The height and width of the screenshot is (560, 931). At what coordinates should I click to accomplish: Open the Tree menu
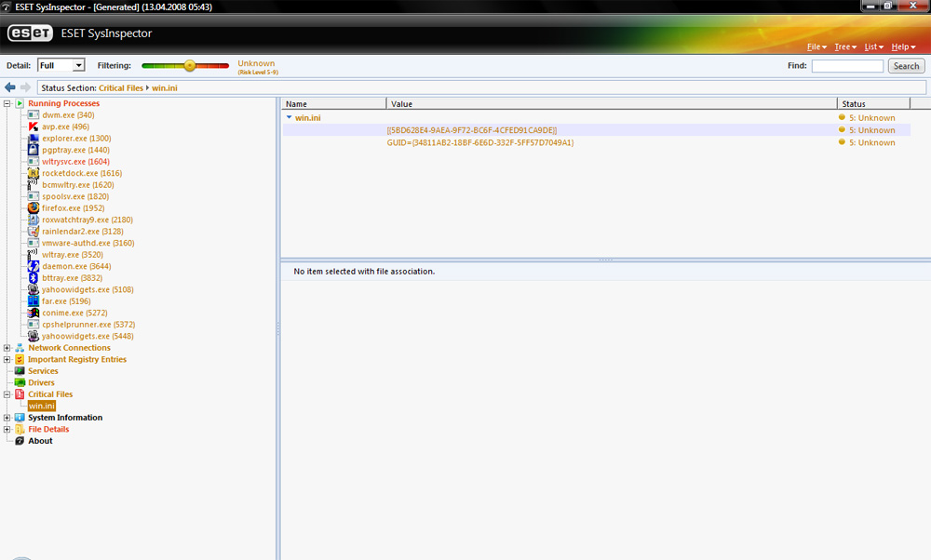pos(845,47)
